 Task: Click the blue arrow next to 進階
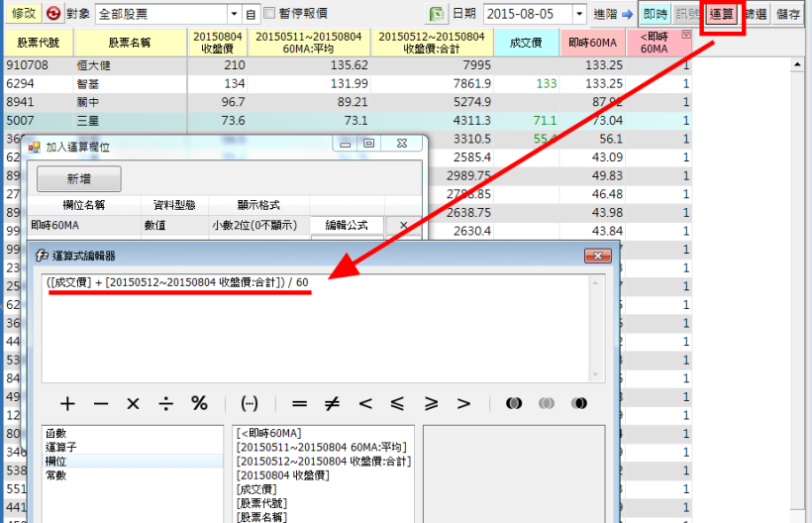pos(628,14)
